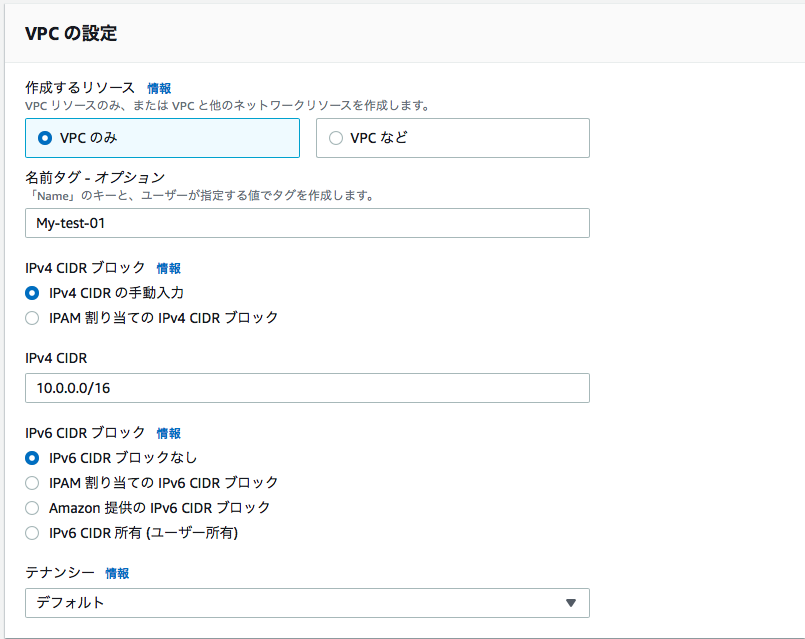Image resolution: width=805 pixels, height=639 pixels.
Task: Choose IPAM 割り当ての IPv6 CIDR ブロック
Action: click(30, 484)
